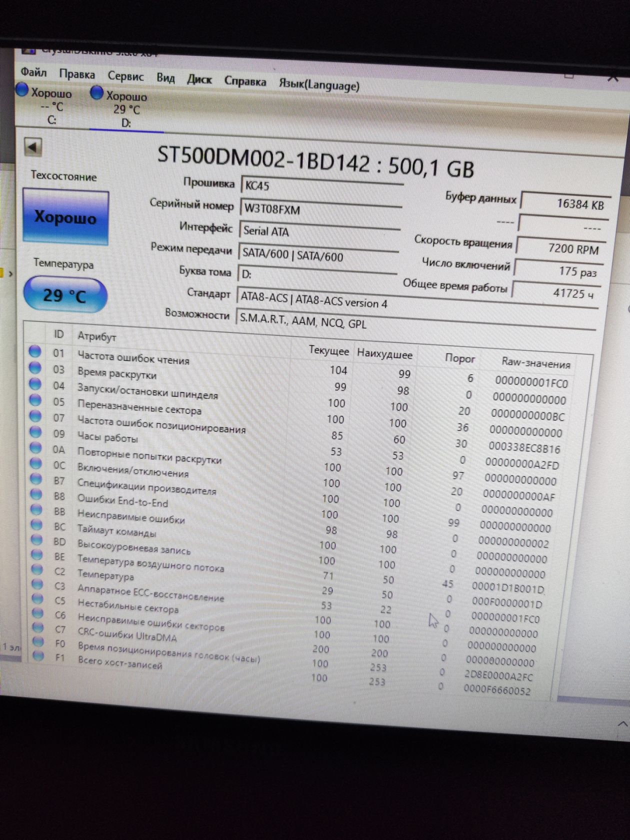
Task: Click the 175 раз power-on count
Action: tap(558, 270)
